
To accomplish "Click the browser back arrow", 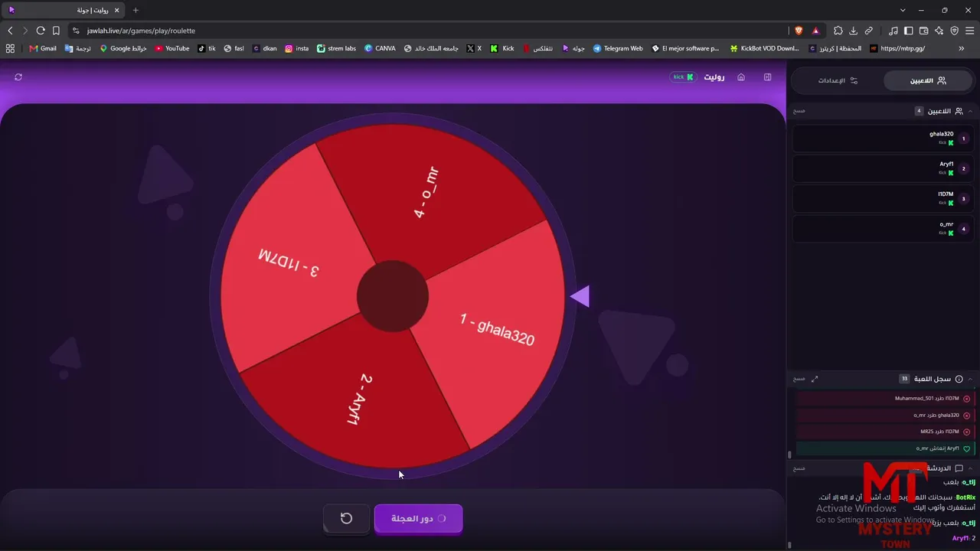I will (10, 31).
